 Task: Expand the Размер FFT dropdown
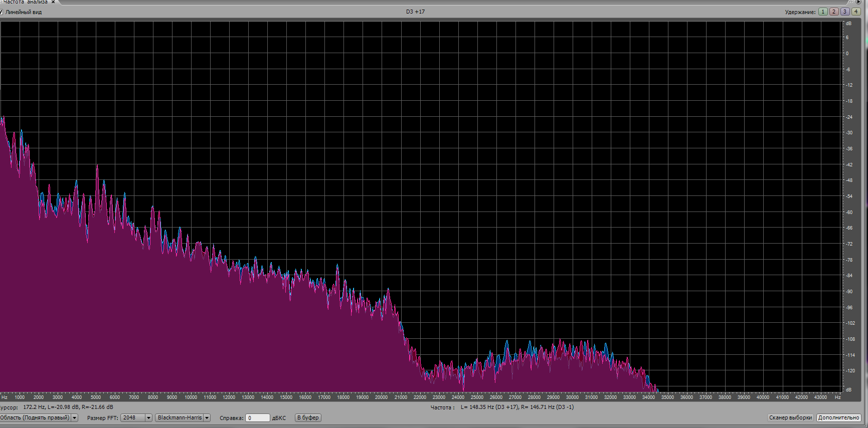[148, 418]
